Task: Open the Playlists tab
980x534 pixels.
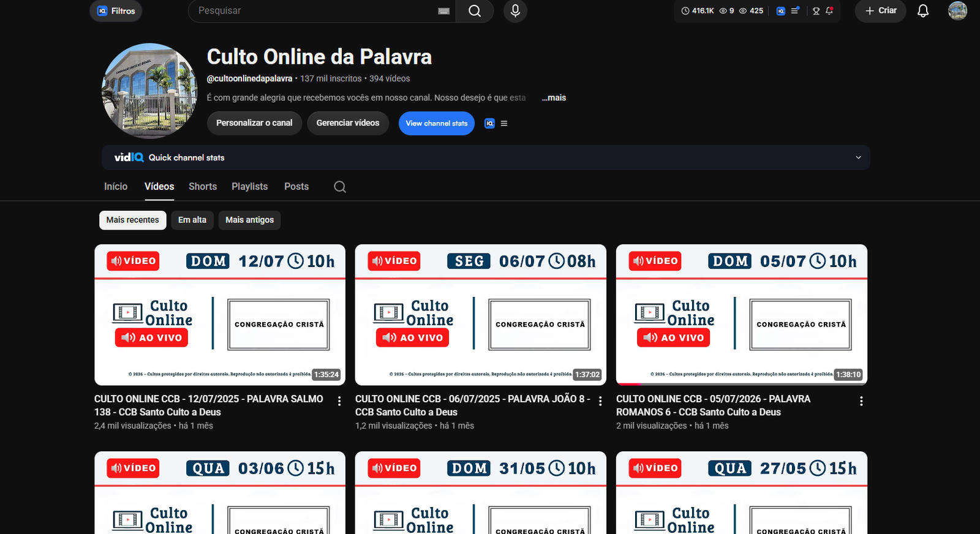Action: [249, 187]
